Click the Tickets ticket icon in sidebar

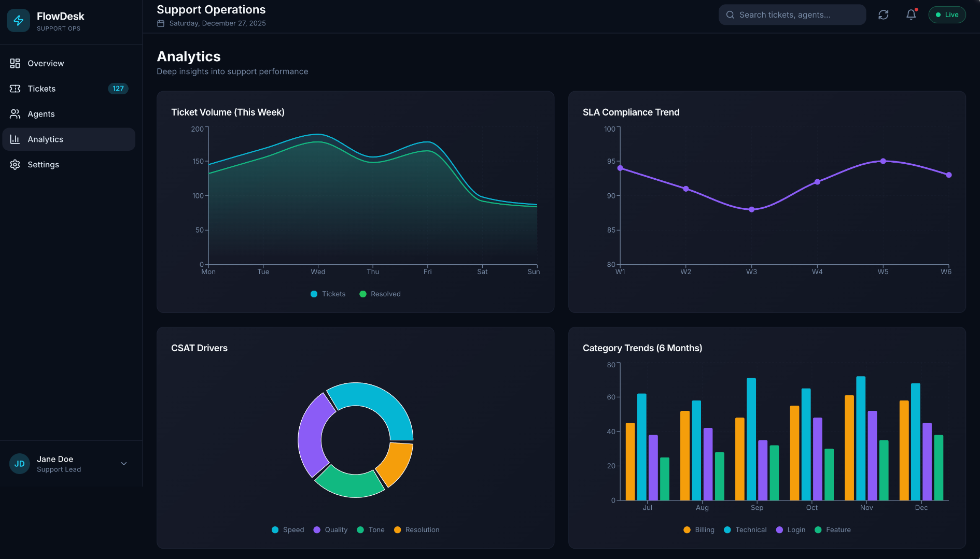pyautogui.click(x=15, y=89)
